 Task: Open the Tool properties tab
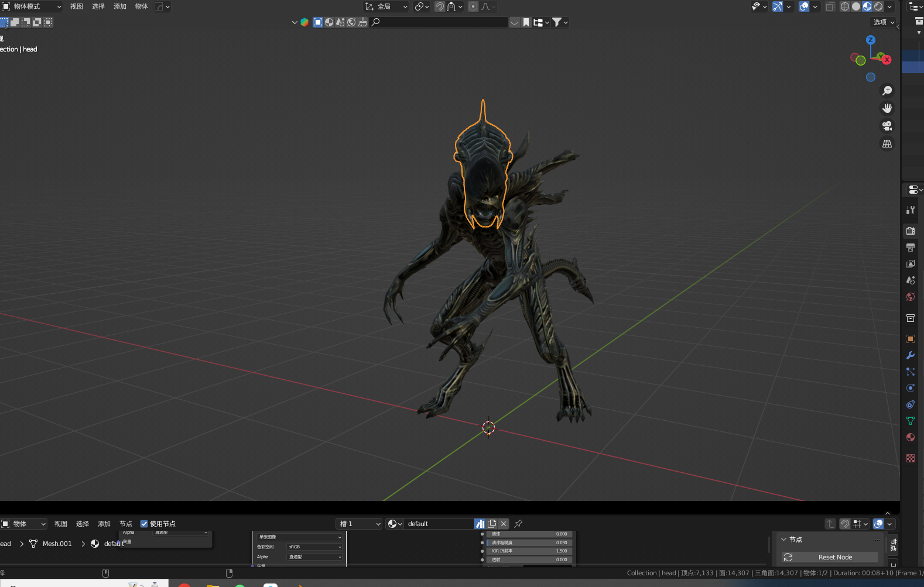911,210
